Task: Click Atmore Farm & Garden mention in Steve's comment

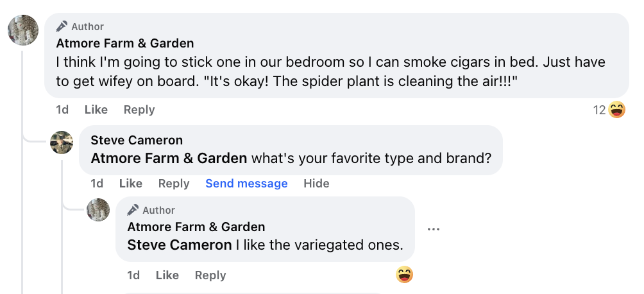Action: 169,158
